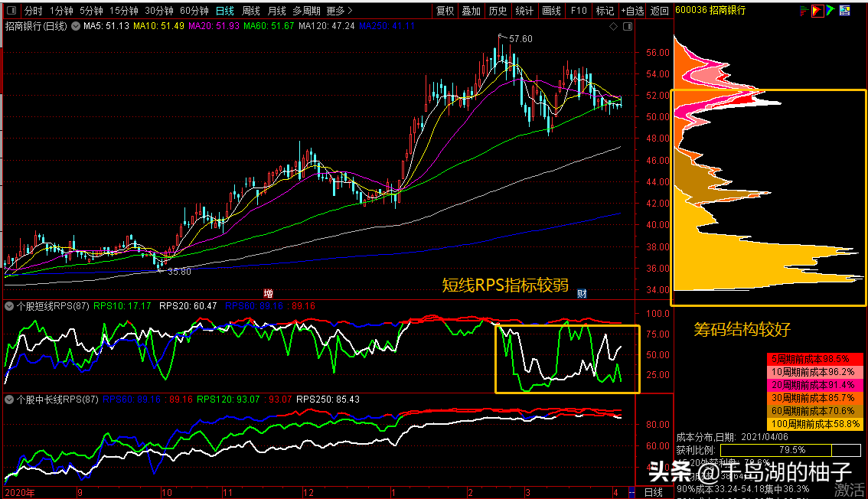
Task: Click the 600036 招商银行 stock title
Action: [711, 11]
